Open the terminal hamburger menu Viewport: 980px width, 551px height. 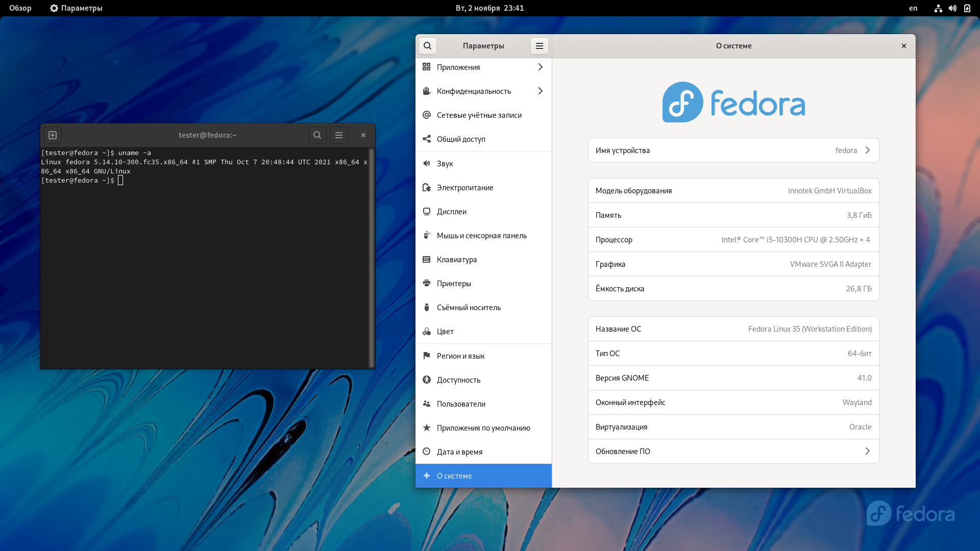(x=339, y=135)
